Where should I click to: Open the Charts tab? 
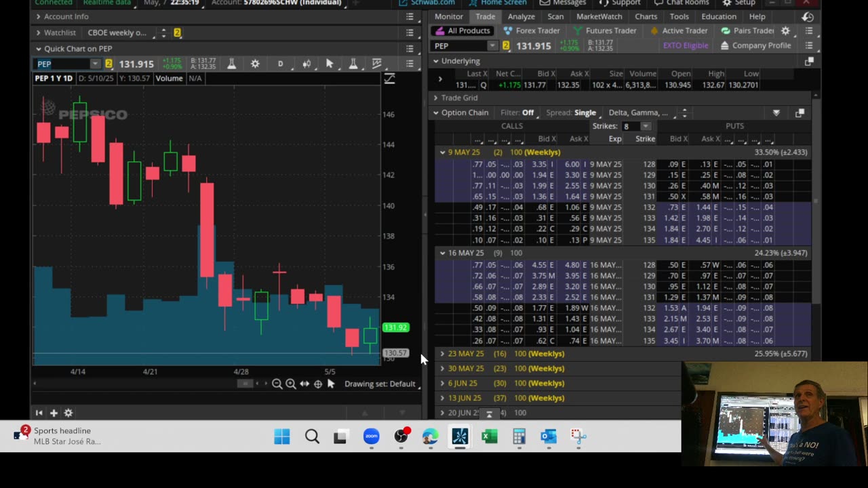tap(646, 17)
